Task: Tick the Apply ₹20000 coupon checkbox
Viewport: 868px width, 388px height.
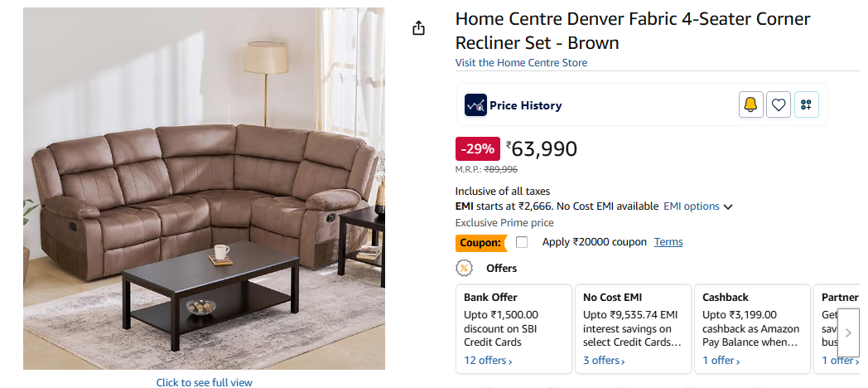Action: (522, 242)
